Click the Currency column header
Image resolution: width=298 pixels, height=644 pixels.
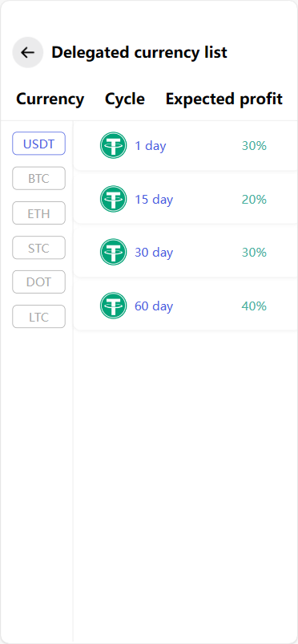pos(50,99)
